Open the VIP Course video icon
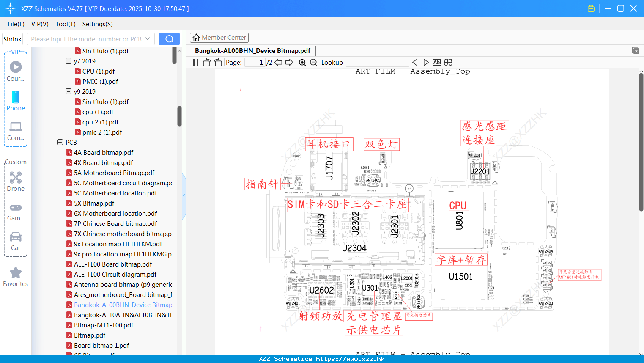644x363 pixels. [x=16, y=67]
